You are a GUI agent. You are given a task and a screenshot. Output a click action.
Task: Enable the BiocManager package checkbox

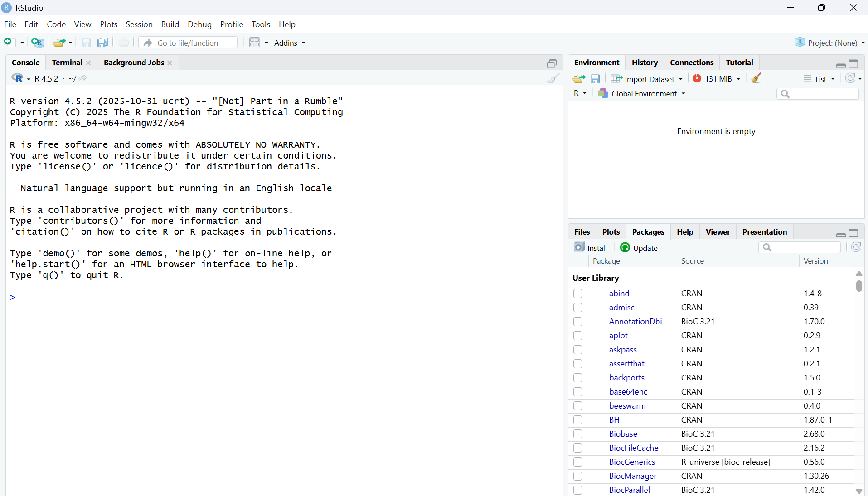coord(577,476)
